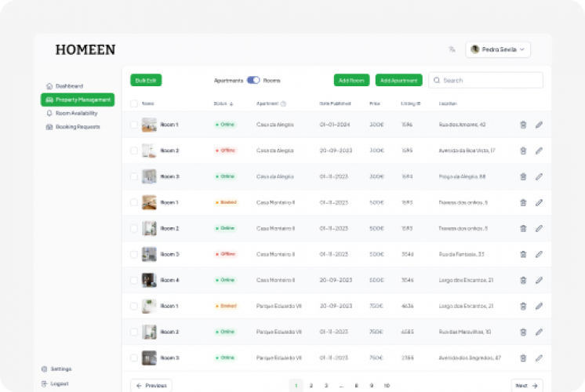
Task: Jump to page 10 in pagination
Action: pyautogui.click(x=387, y=386)
